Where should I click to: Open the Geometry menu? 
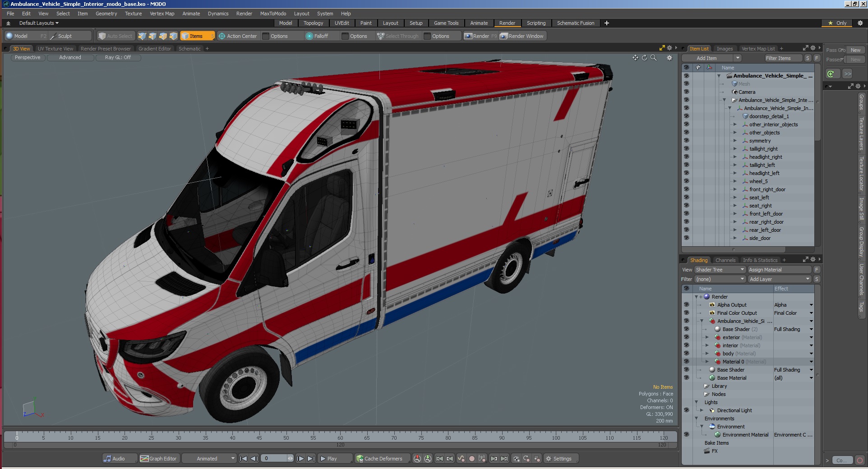tap(106, 14)
